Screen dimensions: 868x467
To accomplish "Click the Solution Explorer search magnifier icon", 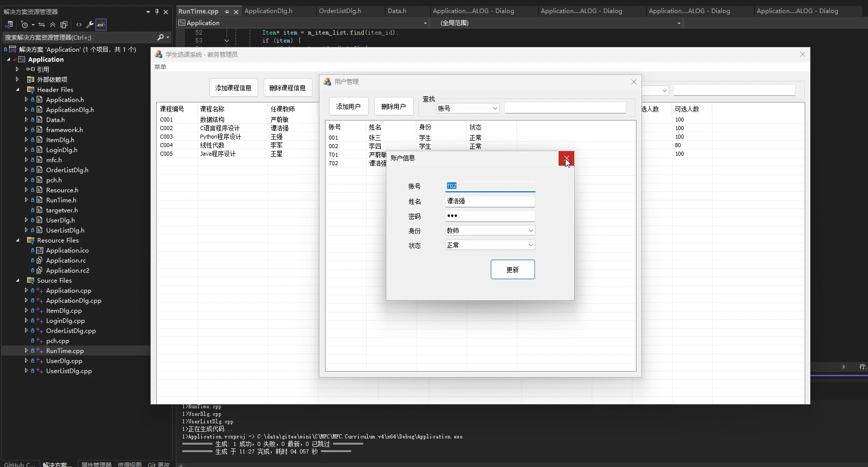I will tap(160, 37).
